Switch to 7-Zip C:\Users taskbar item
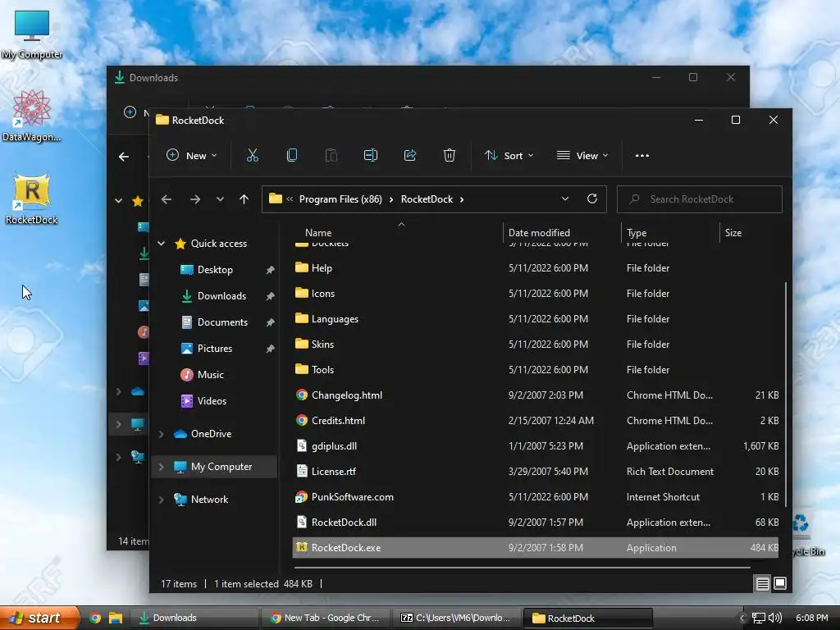 456,618
